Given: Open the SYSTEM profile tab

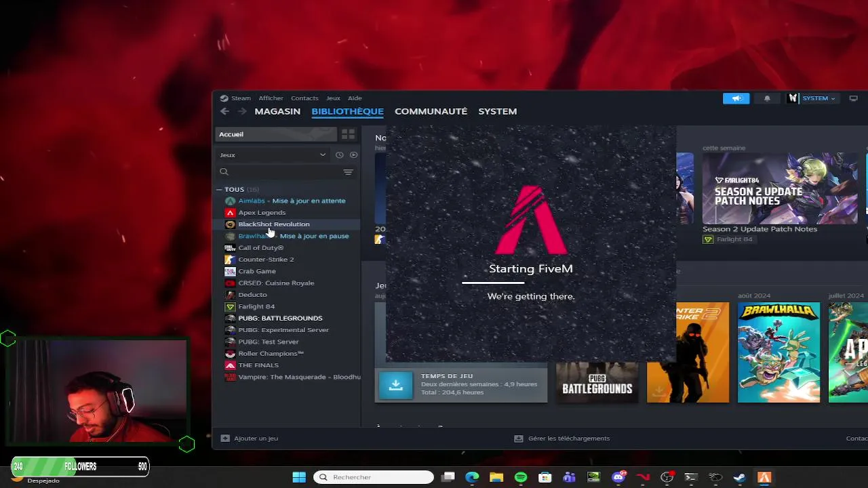Looking at the screenshot, I should (497, 111).
